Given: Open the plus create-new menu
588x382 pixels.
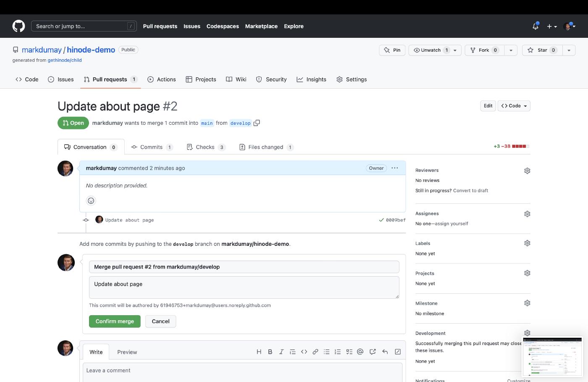Looking at the screenshot, I should [x=552, y=26].
